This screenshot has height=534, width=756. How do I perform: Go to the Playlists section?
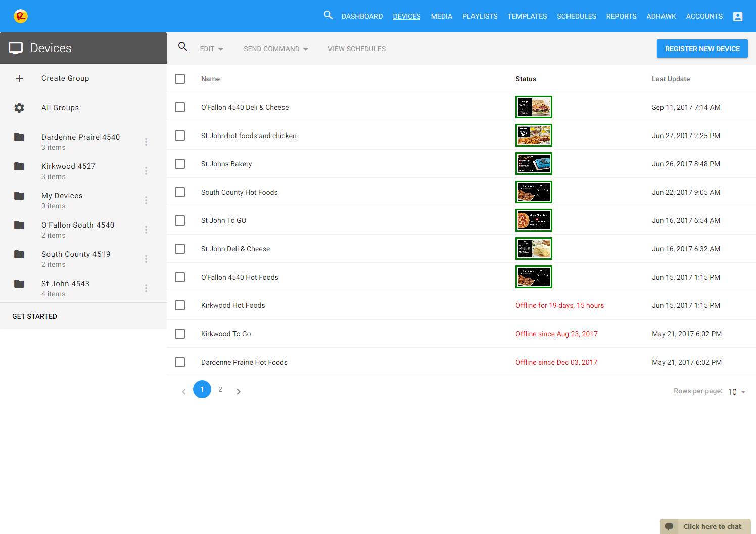click(x=480, y=16)
